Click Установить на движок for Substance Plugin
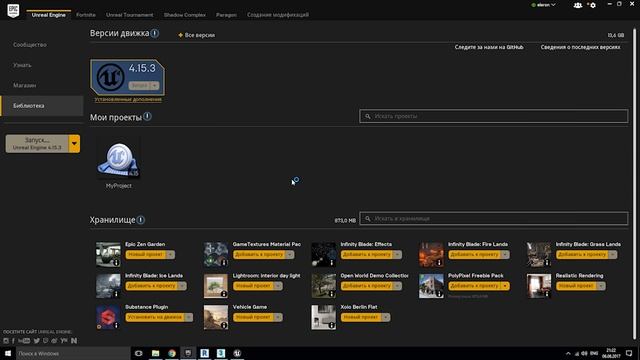This screenshot has height=360, width=640. [155, 317]
